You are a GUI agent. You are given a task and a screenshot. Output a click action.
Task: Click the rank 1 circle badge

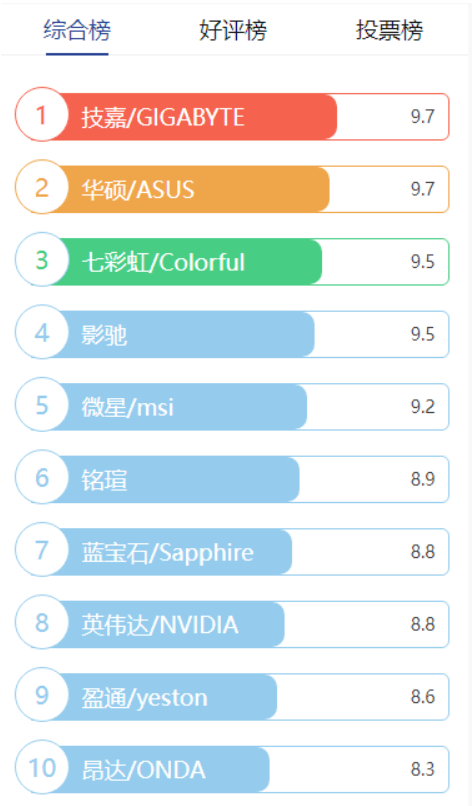(42, 115)
